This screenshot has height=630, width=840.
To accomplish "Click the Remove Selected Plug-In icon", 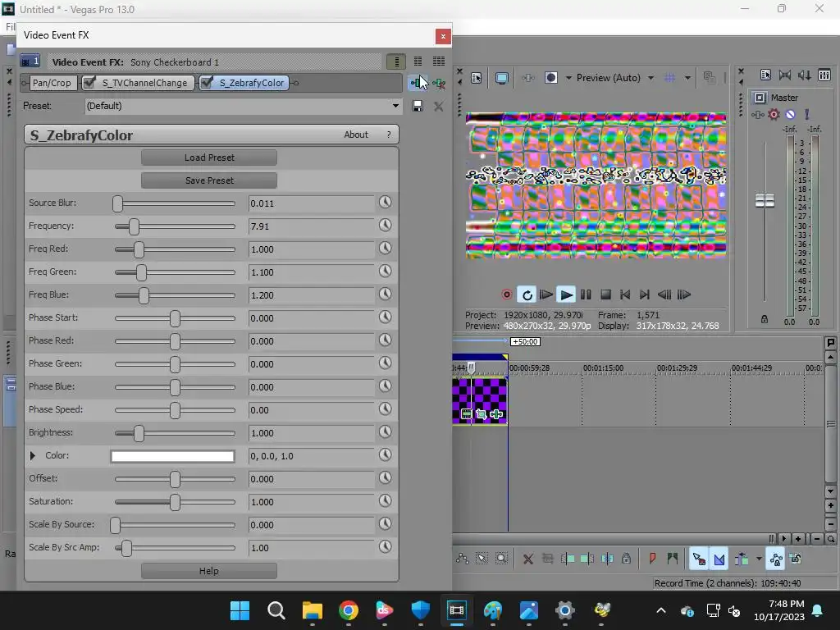I will [439, 84].
